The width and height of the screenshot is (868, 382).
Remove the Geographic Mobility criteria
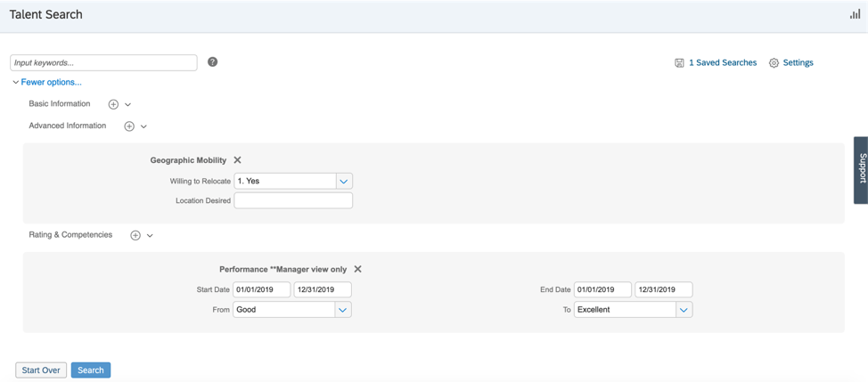tap(237, 160)
